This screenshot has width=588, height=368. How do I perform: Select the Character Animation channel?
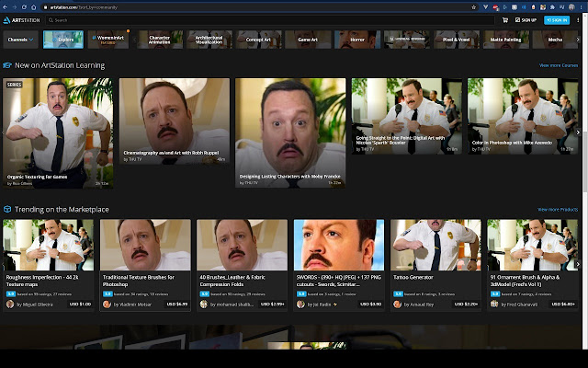pyautogui.click(x=160, y=40)
